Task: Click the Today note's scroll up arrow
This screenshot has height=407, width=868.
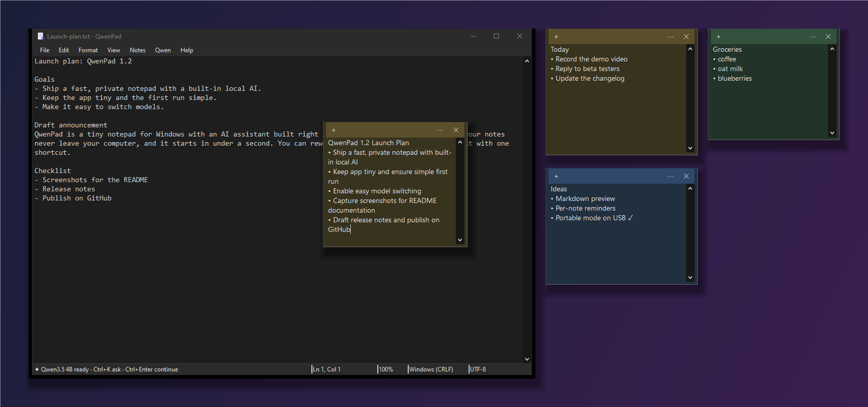Action: click(x=690, y=49)
